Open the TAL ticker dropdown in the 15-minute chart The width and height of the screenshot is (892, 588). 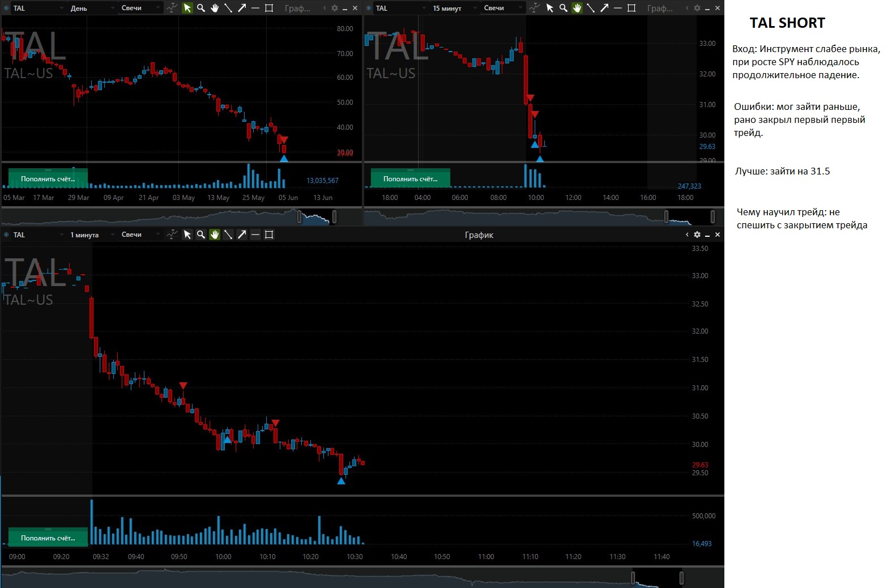[400, 8]
